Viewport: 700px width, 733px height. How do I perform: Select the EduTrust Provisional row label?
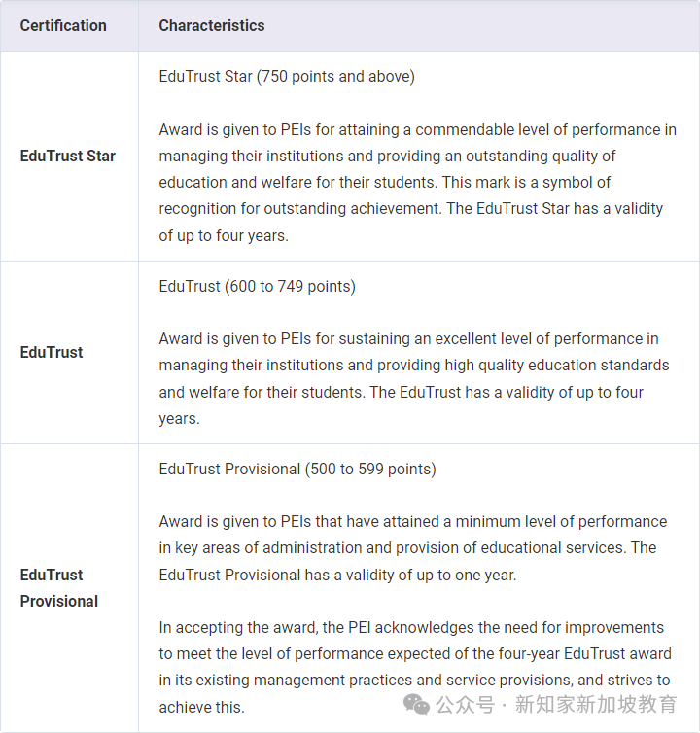coord(58,587)
